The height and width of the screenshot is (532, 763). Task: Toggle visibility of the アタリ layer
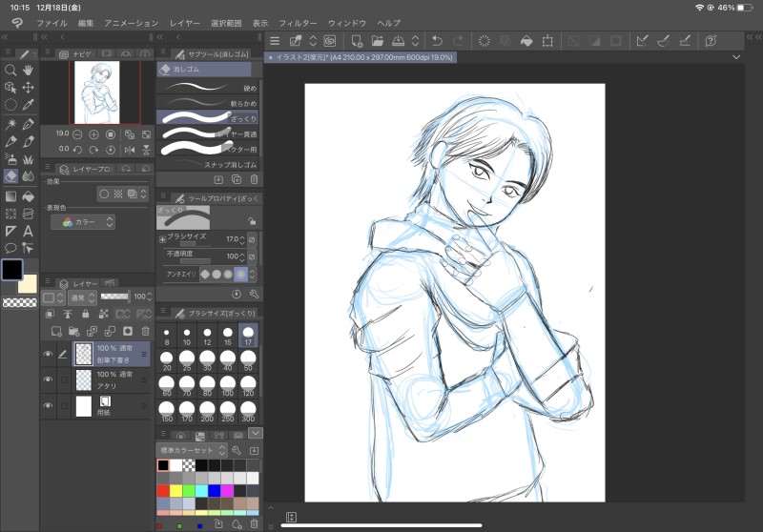coord(48,379)
